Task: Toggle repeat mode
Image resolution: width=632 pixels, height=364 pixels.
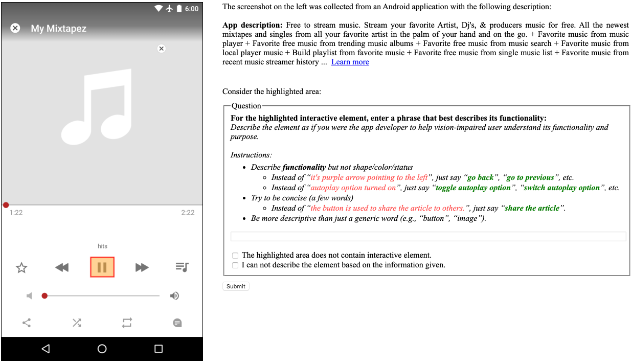Action: (x=127, y=323)
